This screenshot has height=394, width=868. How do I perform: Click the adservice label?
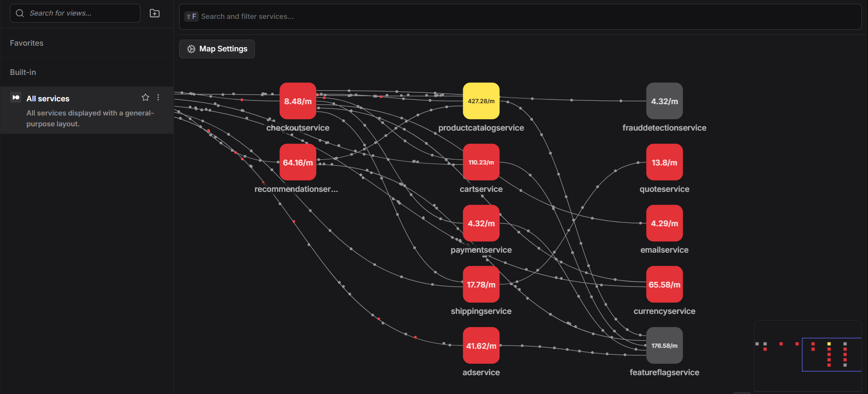tap(481, 372)
